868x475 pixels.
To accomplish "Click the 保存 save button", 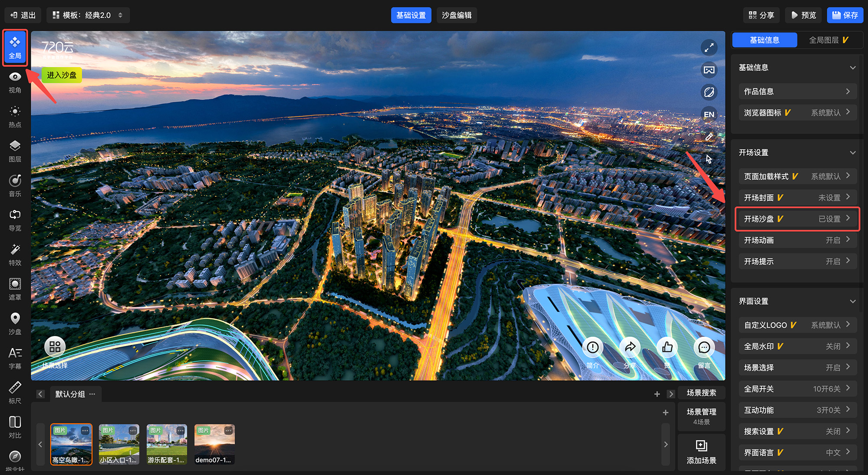I will click(845, 15).
